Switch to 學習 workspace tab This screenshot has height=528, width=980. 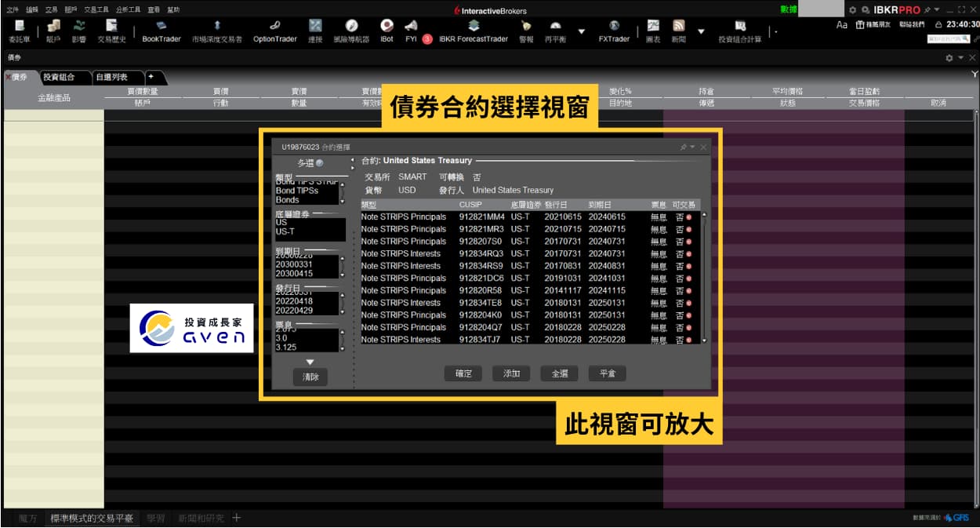pos(156,519)
